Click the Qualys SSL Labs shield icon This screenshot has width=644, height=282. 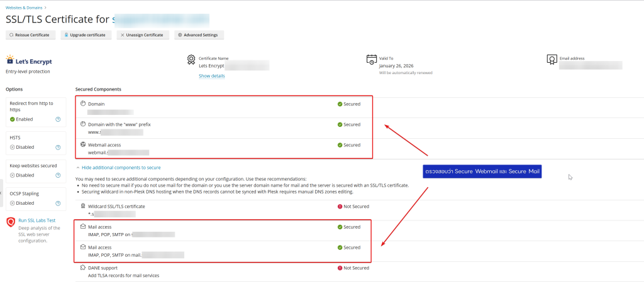click(x=11, y=222)
